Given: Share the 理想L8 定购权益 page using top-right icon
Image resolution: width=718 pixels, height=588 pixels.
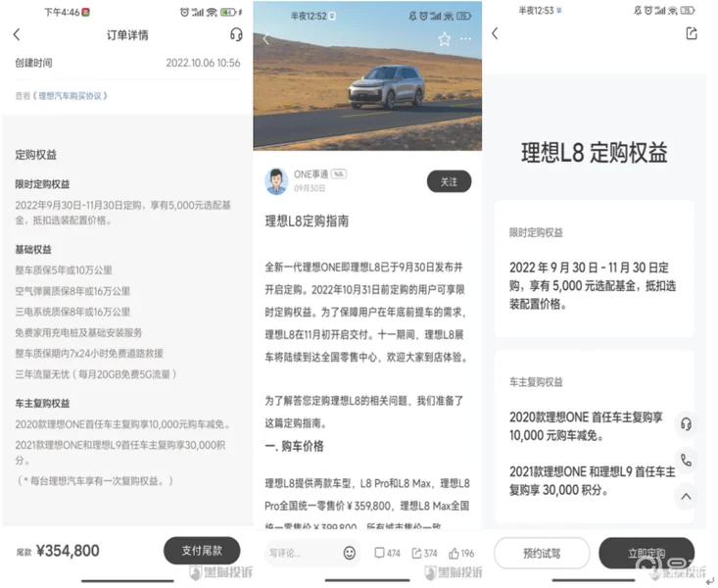Looking at the screenshot, I should point(691,33).
